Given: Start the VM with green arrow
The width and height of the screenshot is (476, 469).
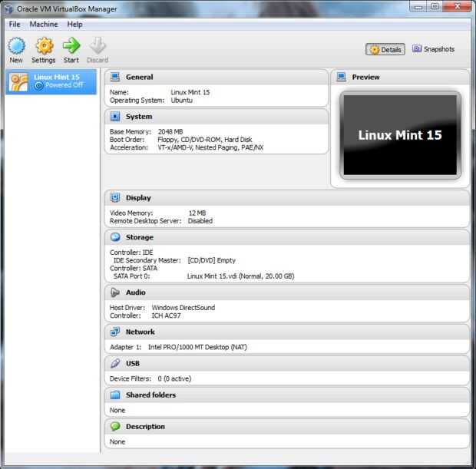Looking at the screenshot, I should pos(71,45).
